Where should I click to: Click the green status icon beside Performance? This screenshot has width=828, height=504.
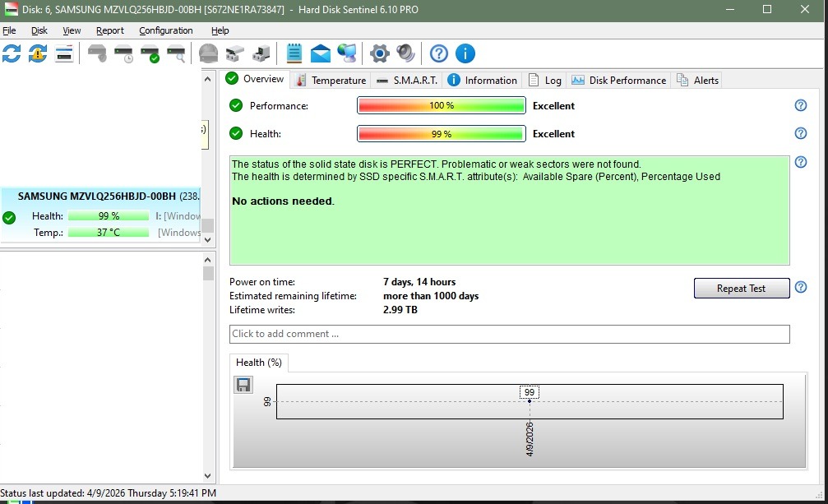point(236,105)
